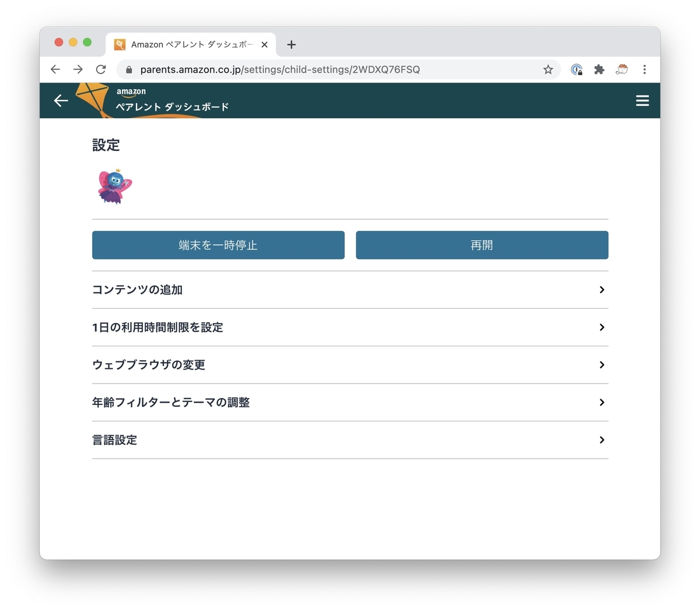Click the Chrome profile avatar icon

pyautogui.click(x=622, y=69)
